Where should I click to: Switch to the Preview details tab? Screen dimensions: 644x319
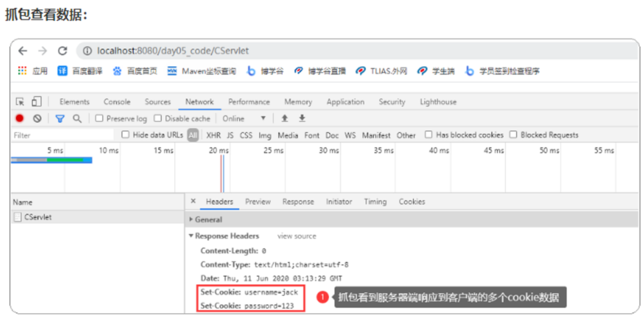pos(258,202)
